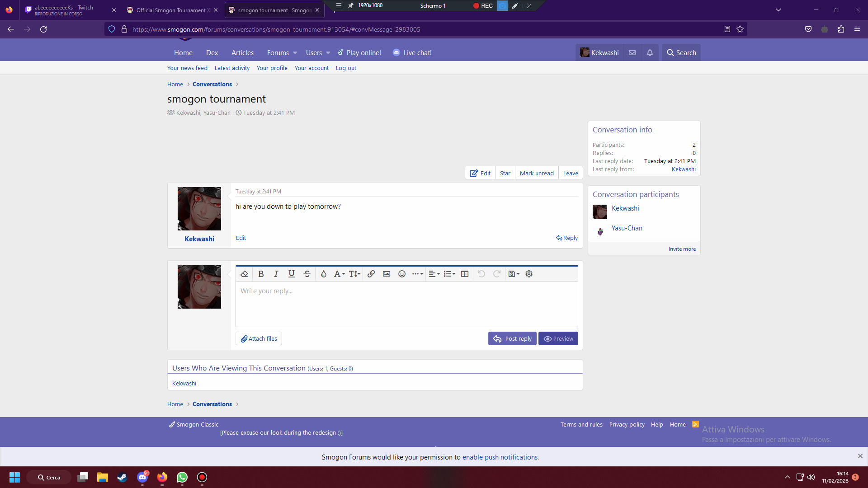Bookmark this page with star icon
868x488 pixels.
(740, 29)
